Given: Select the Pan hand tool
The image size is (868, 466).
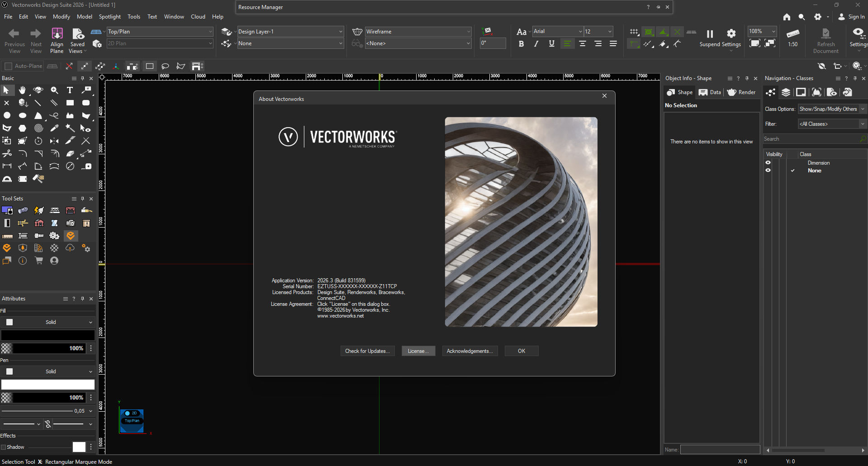Looking at the screenshot, I should 22,90.
